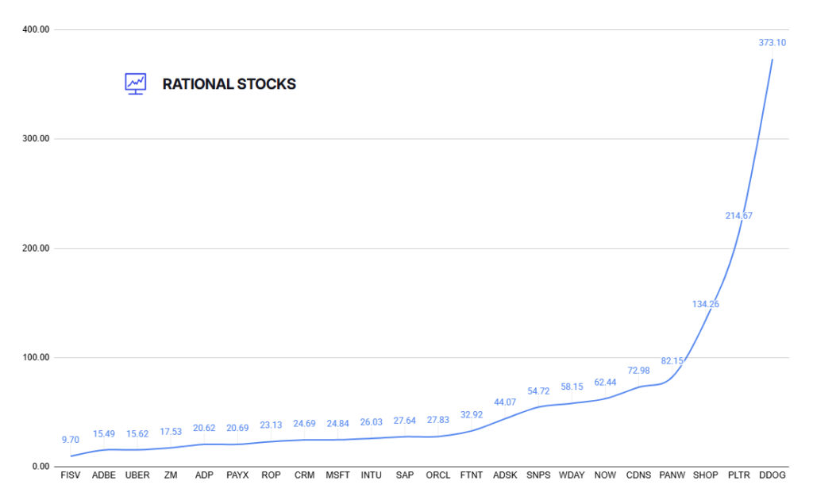The image size is (813, 504).
Task: Select the DDOG ticker on the x-axis
Action: (772, 475)
